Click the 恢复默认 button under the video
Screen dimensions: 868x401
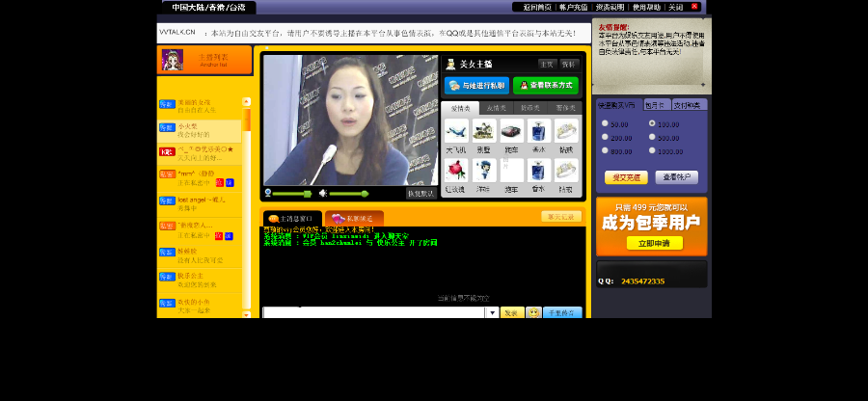pos(420,194)
